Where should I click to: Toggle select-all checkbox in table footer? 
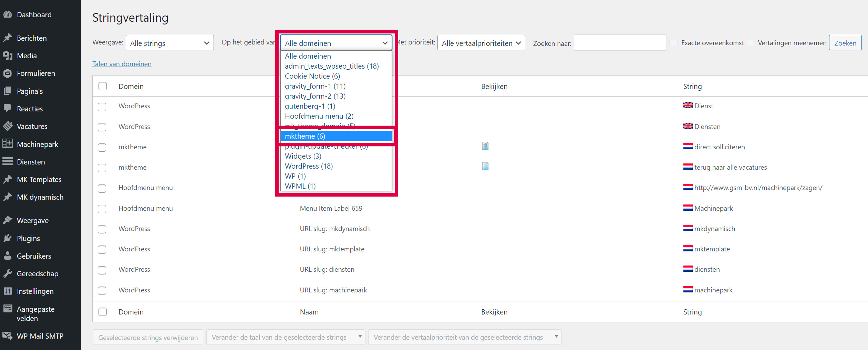(103, 312)
